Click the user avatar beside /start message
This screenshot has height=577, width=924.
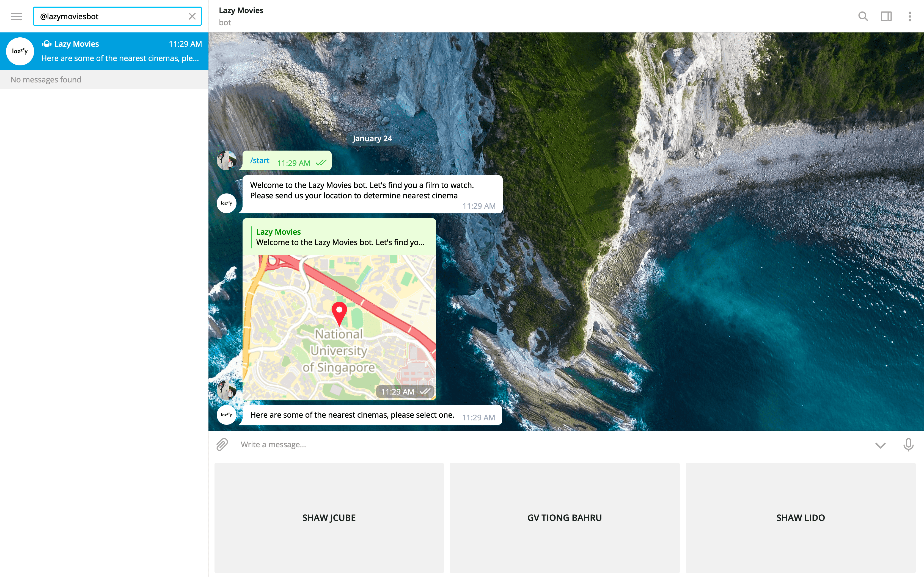click(x=226, y=160)
